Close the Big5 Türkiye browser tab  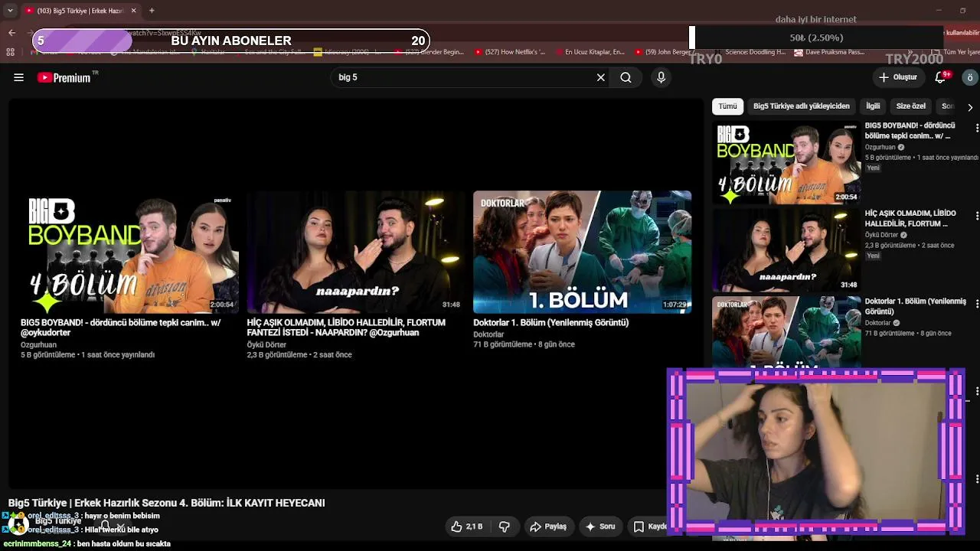[x=133, y=11]
